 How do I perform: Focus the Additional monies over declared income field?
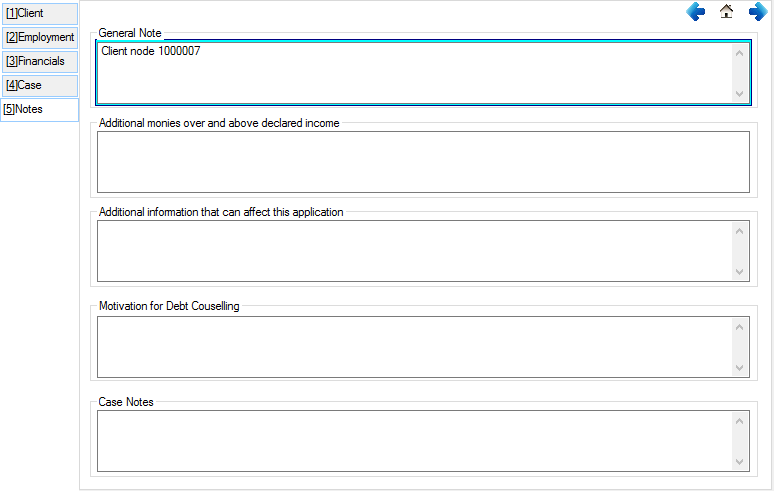coord(422,161)
